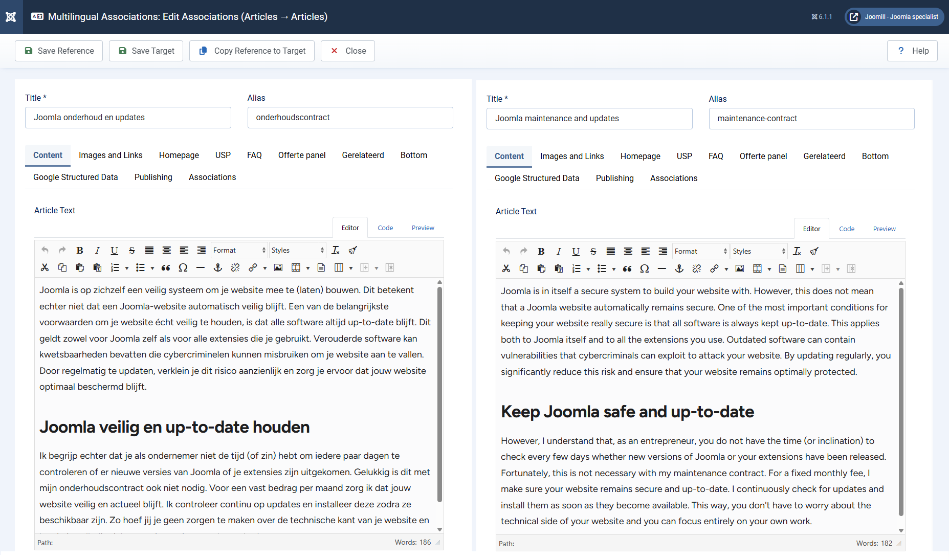Open Styles dropdown in left editor

click(298, 250)
